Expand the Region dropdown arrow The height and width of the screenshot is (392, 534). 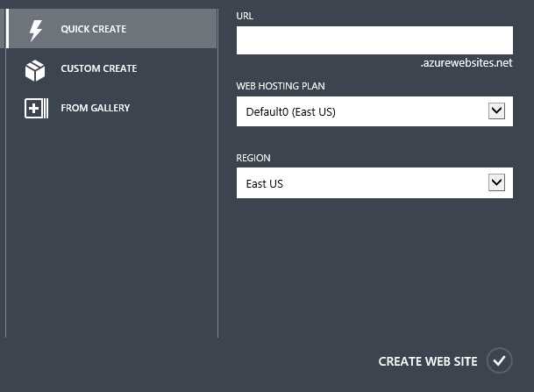click(x=496, y=182)
